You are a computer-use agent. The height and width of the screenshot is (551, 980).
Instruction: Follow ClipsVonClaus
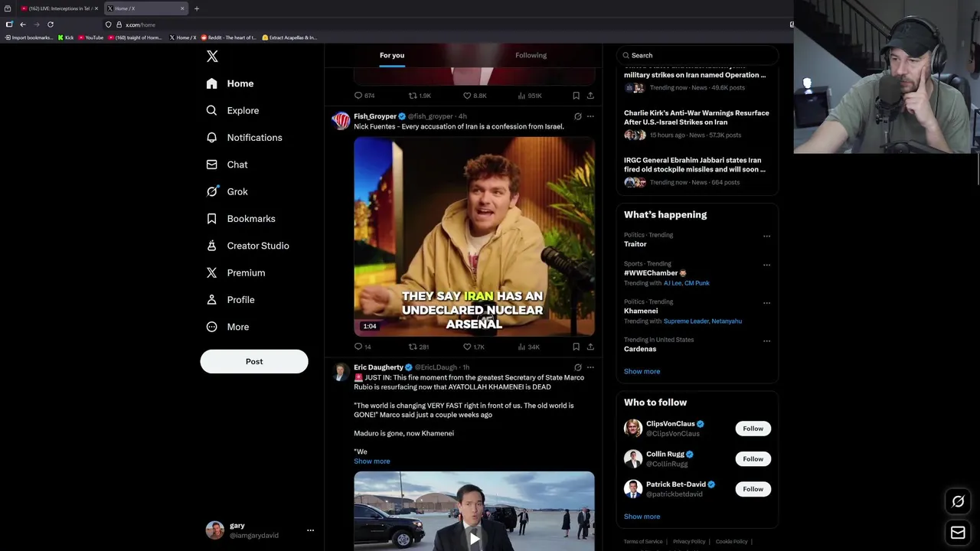(x=753, y=429)
